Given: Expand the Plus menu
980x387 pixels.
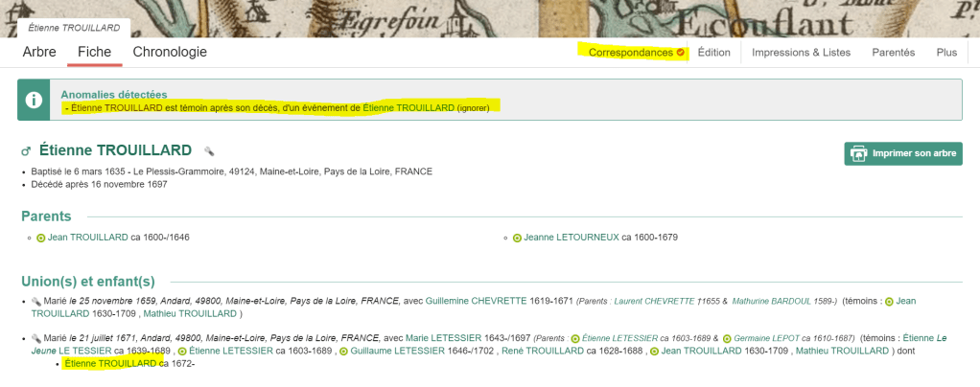Looking at the screenshot, I should pyautogui.click(x=946, y=53).
